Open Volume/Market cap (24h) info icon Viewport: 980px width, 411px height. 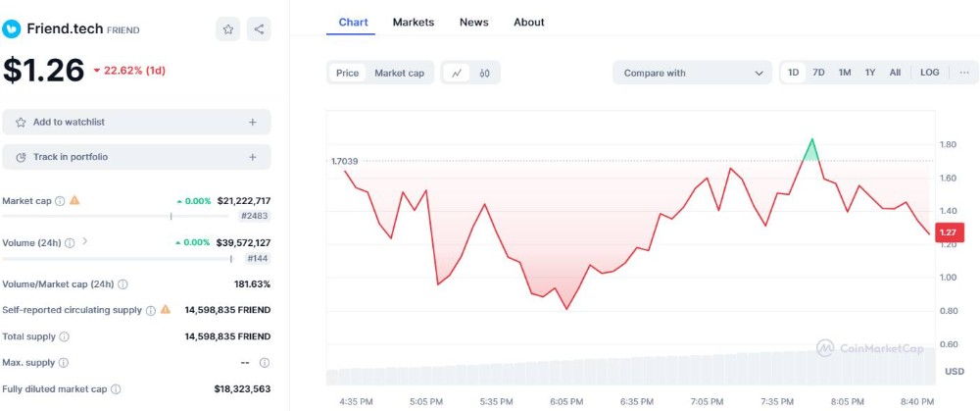[x=123, y=284]
